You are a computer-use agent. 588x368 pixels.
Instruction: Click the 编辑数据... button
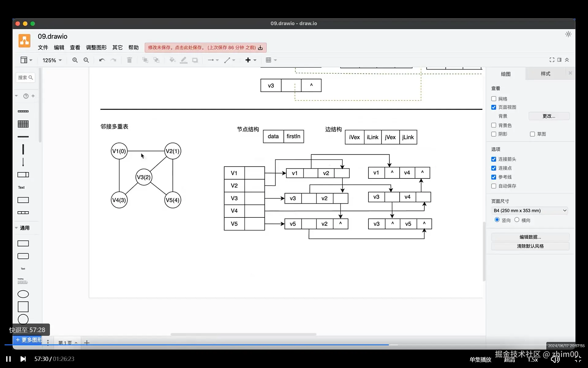click(530, 237)
